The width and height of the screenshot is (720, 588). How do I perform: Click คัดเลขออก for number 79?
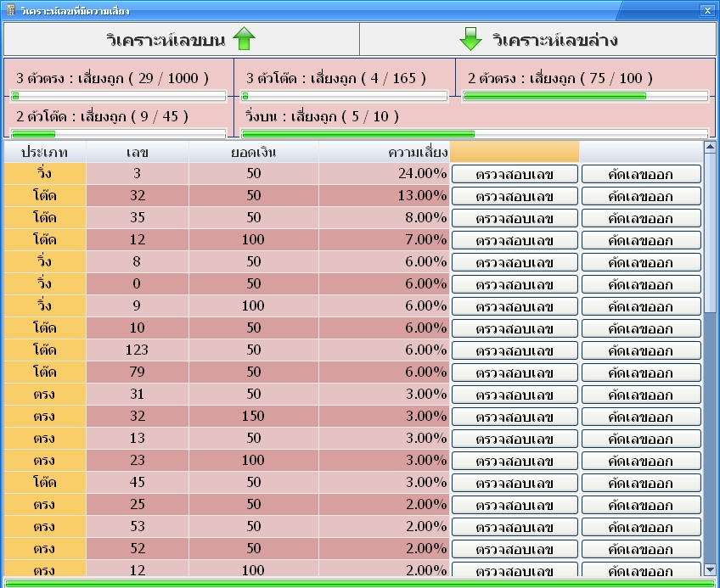(x=639, y=372)
